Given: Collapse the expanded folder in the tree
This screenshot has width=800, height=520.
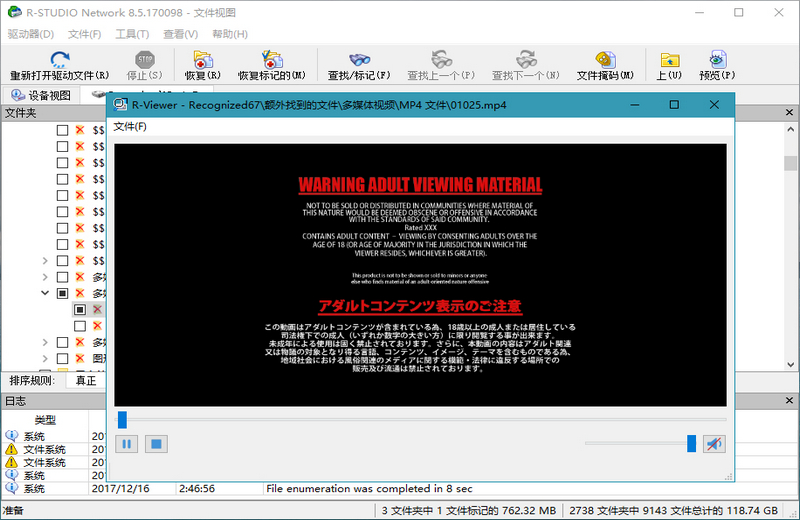Looking at the screenshot, I should tap(44, 294).
